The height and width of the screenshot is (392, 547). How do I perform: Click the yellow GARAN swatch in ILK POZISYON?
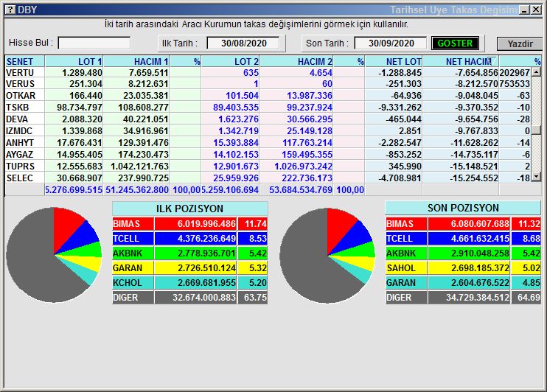[133, 268]
